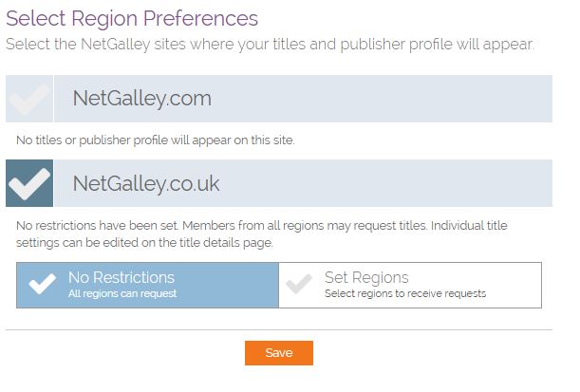Viewport: 580px width, 392px height.
Task: Click "Select regions to receive requests" subtext
Action: coord(404,294)
